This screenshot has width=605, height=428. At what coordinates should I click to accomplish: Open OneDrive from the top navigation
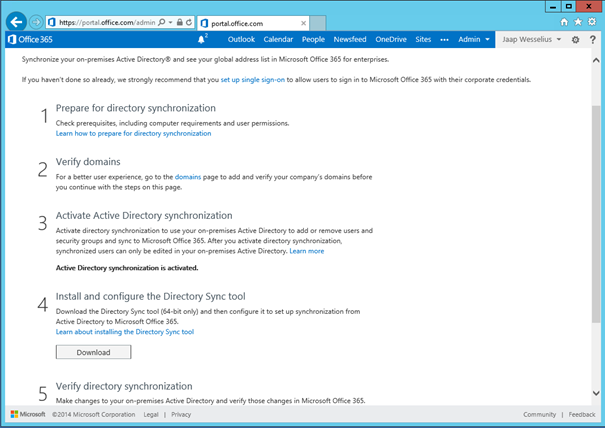coord(391,39)
